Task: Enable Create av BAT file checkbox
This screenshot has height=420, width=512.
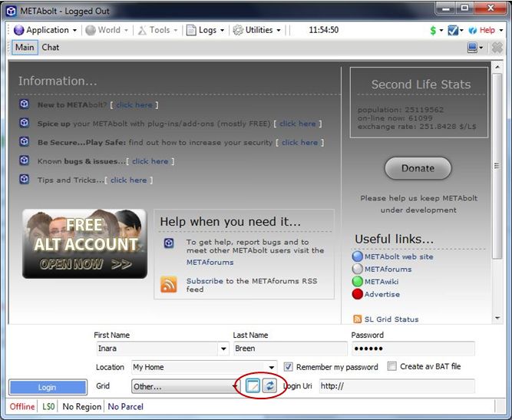Action: 392,367
